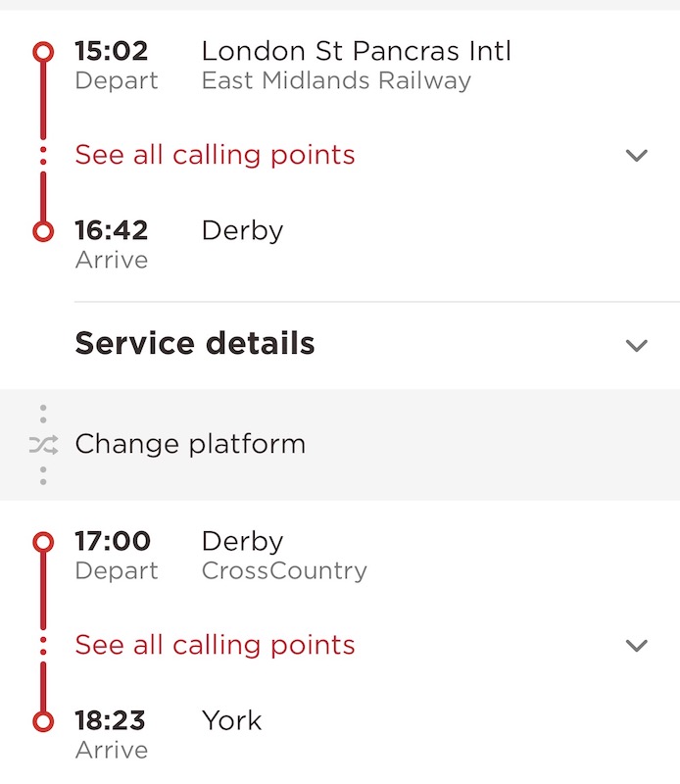
Task: Click the shuffle Change platform icon
Action: 43,445
